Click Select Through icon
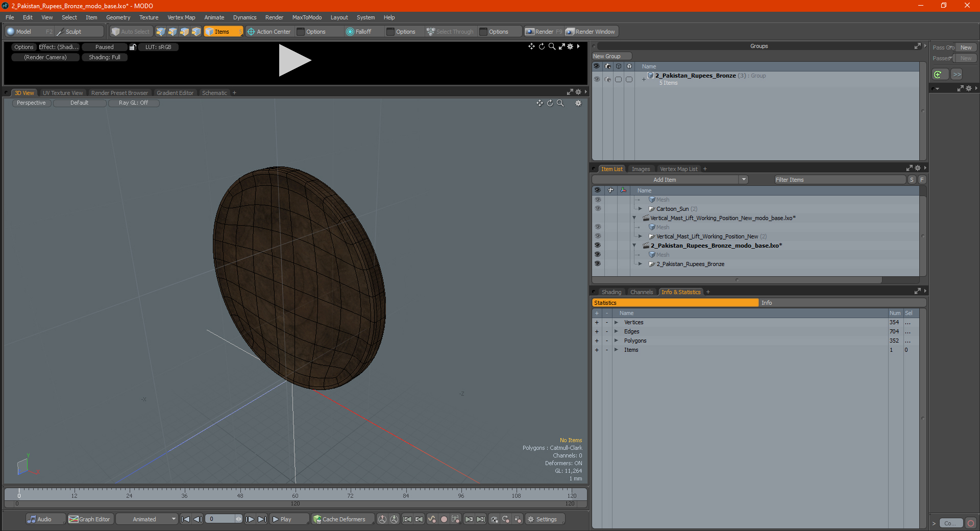Image resolution: width=980 pixels, height=531 pixels. point(431,32)
